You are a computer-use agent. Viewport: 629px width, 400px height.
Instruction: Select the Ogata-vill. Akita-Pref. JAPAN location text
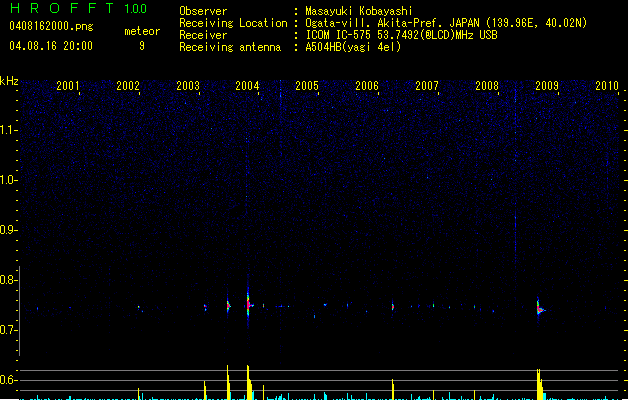tap(446, 23)
